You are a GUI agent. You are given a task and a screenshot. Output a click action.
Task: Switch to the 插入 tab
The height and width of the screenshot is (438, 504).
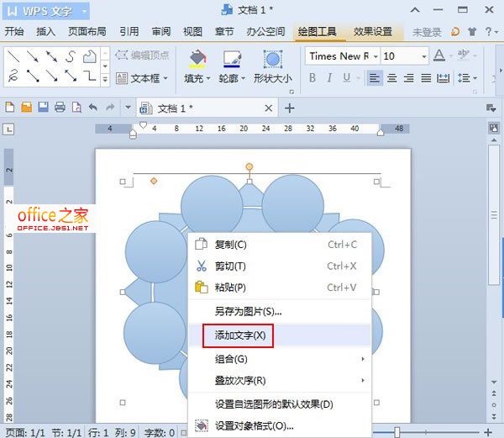(x=45, y=31)
